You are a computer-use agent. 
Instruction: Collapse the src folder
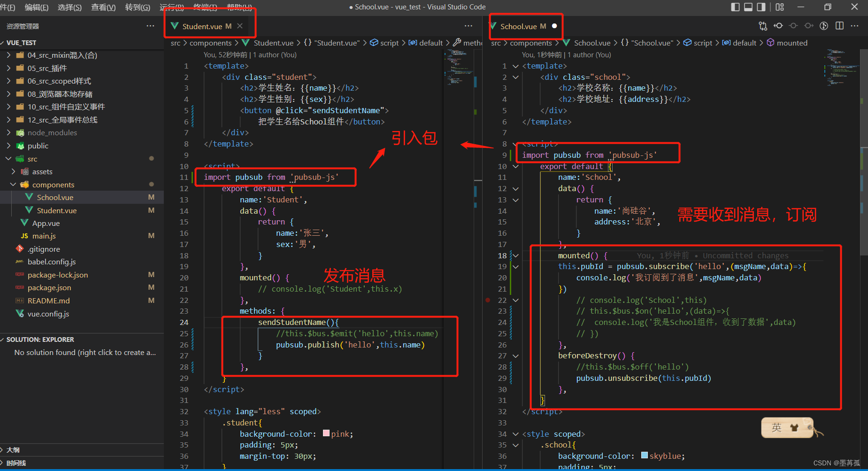coord(8,159)
